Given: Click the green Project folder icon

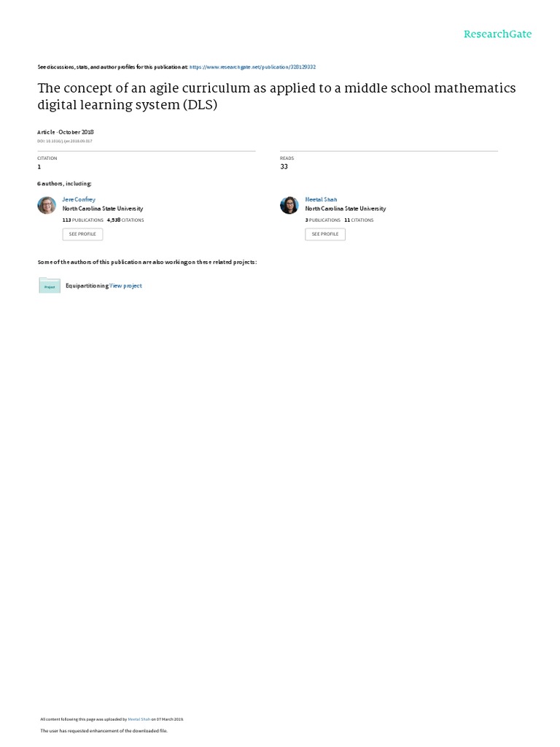Looking at the screenshot, I should [x=50, y=285].
